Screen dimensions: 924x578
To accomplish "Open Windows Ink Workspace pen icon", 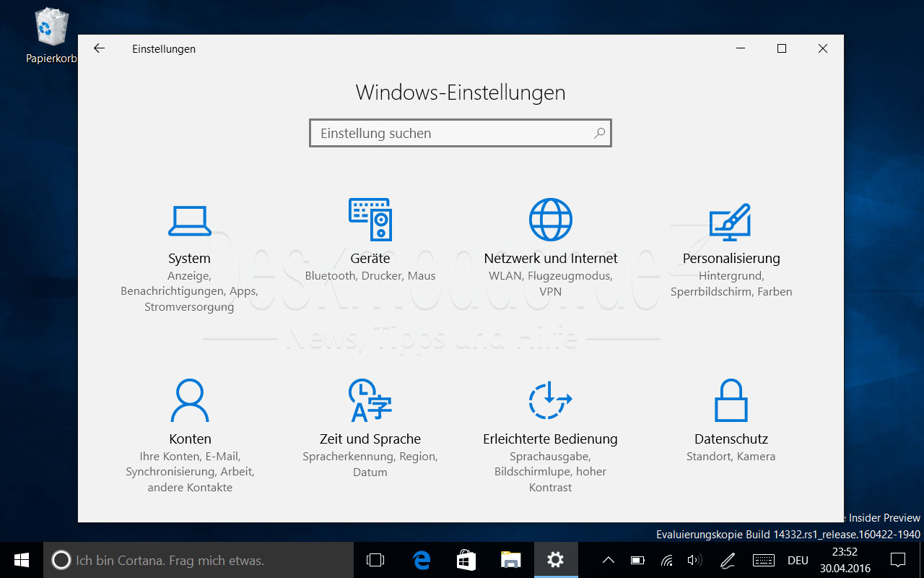I will click(728, 560).
